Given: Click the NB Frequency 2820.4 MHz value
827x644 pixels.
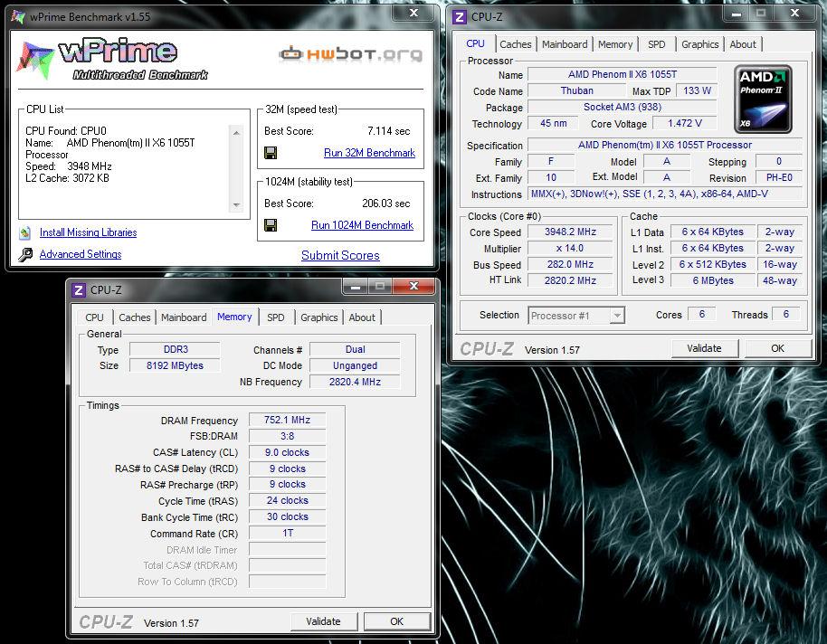Looking at the screenshot, I should (355, 382).
